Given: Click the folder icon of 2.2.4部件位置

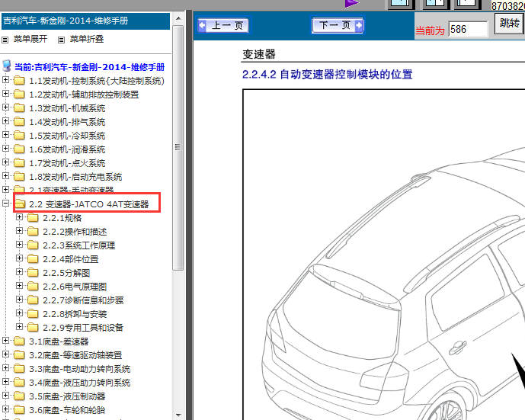Looking at the screenshot, I should 33,259.
